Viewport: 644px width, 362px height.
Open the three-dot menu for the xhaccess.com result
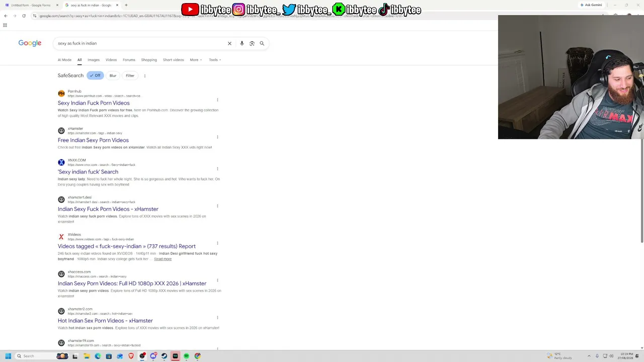217,280
